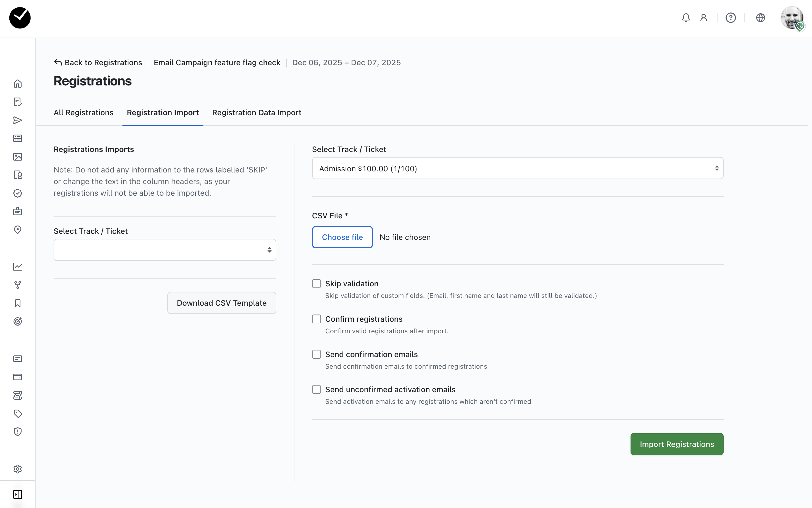Go to home icon in sidebar
The width and height of the screenshot is (812, 508).
(x=17, y=83)
